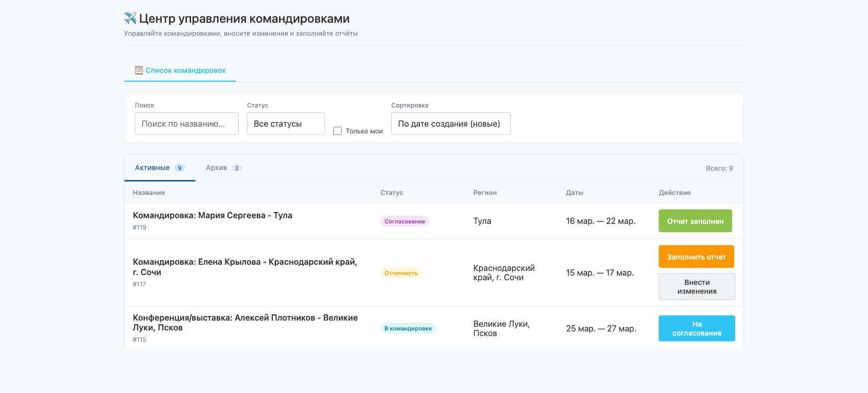
Task: Expand the По дате создания sort dropdown
Action: 451,124
